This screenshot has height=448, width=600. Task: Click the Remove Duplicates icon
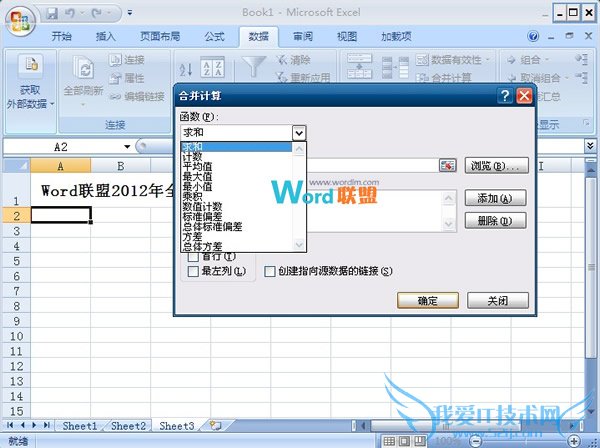click(395, 67)
